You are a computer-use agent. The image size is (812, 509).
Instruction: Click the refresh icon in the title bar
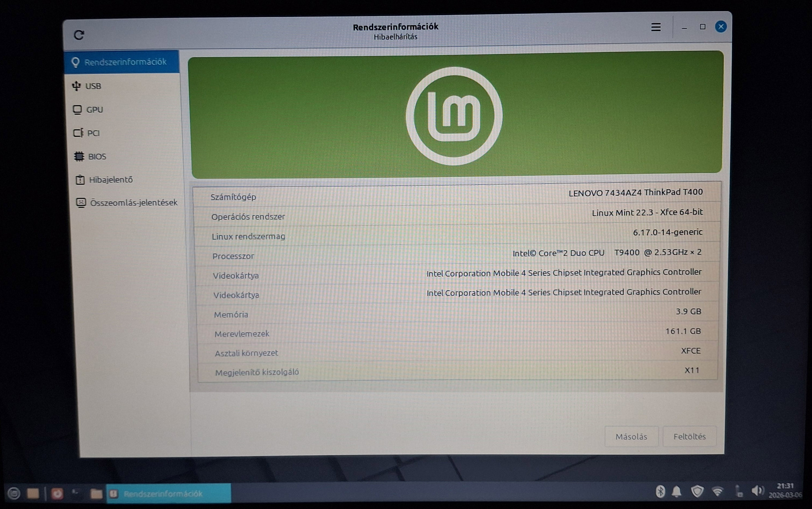pos(79,35)
